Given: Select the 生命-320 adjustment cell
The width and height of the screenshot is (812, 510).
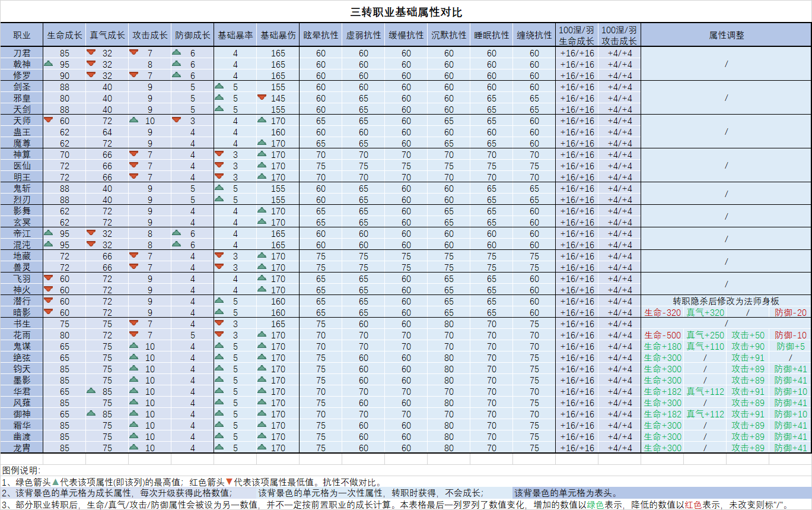Looking at the screenshot, I should [663, 312].
